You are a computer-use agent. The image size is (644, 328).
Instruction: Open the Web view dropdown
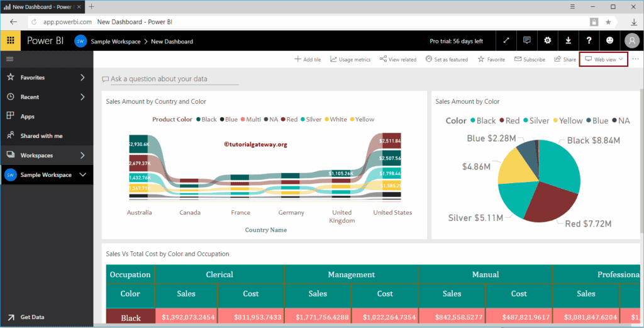coord(604,59)
